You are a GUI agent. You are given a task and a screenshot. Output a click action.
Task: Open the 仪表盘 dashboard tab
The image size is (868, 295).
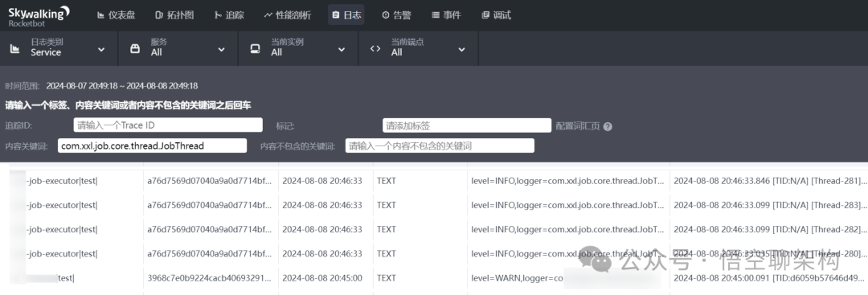[x=116, y=15]
